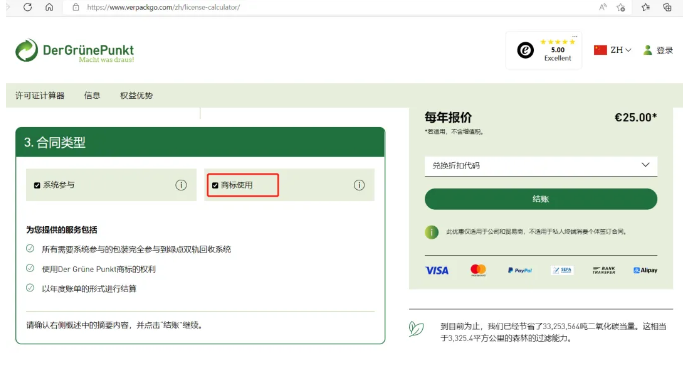Click the 每年报价 heading

448,117
